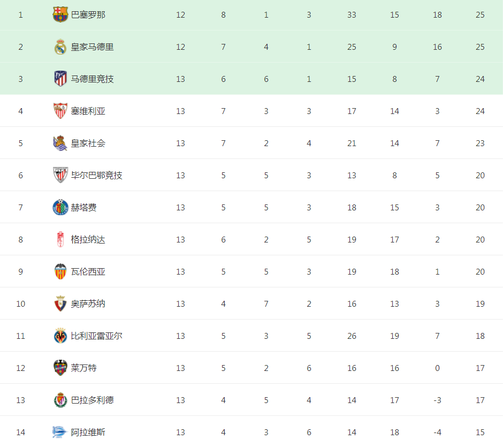Click the Alavés blue crest icon
Image resolution: width=504 pixels, height=440 pixels.
[x=60, y=432]
